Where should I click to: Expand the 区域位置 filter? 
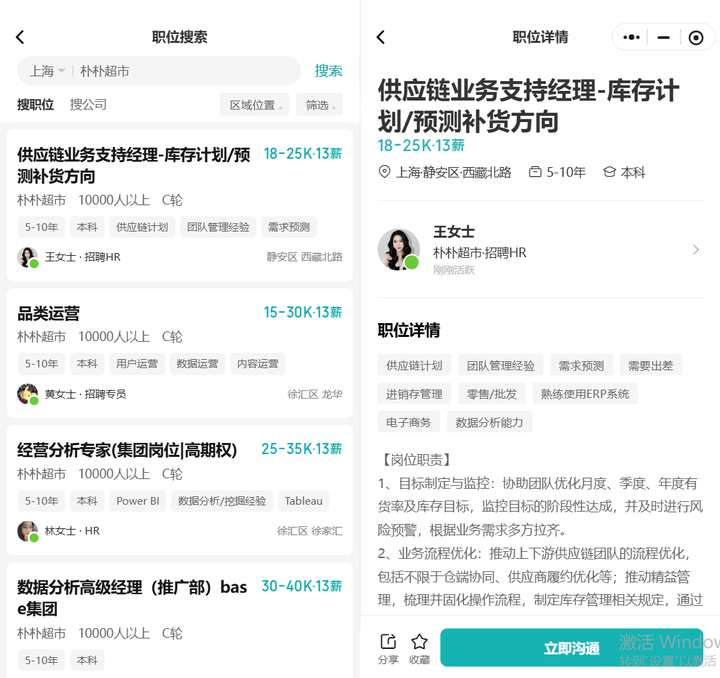point(256,105)
